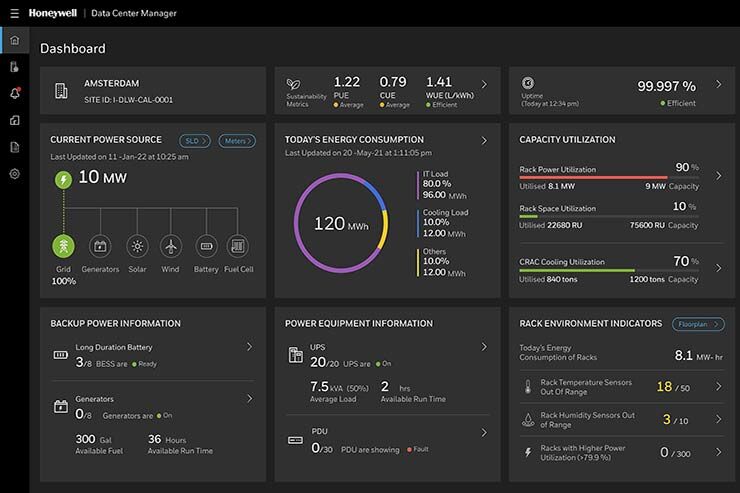
Task: Click the Meters button
Action: click(237, 141)
